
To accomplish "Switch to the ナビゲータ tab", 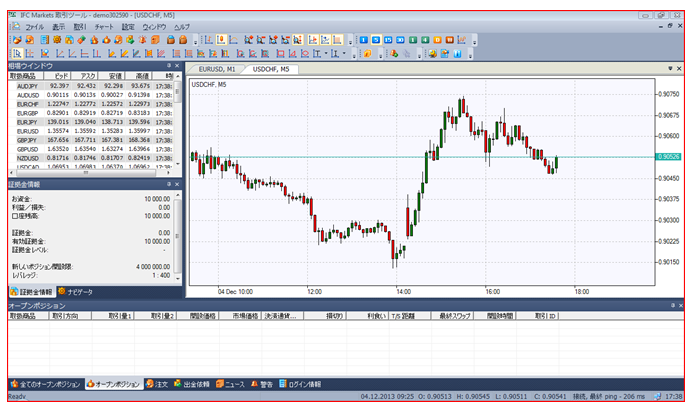I will [79, 291].
